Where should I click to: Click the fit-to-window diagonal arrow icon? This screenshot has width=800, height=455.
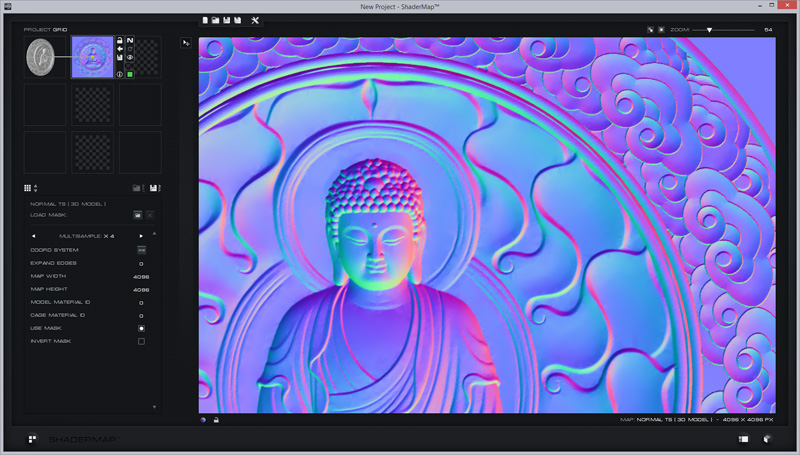click(651, 30)
